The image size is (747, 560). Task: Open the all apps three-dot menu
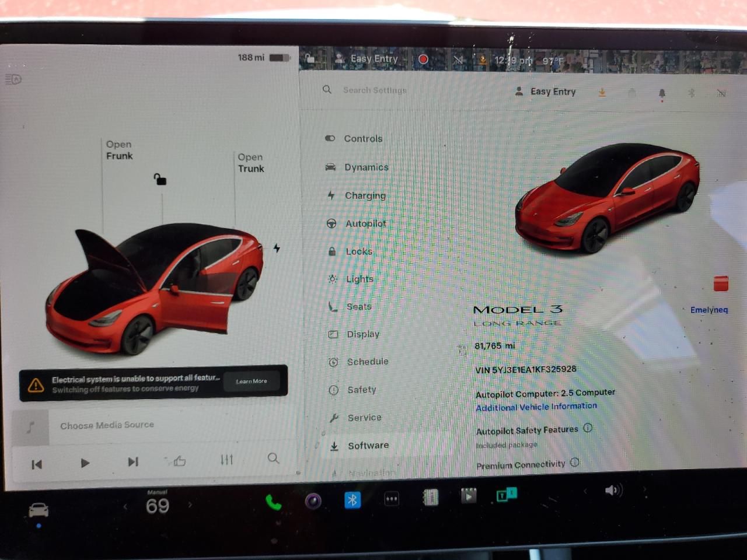(x=392, y=499)
